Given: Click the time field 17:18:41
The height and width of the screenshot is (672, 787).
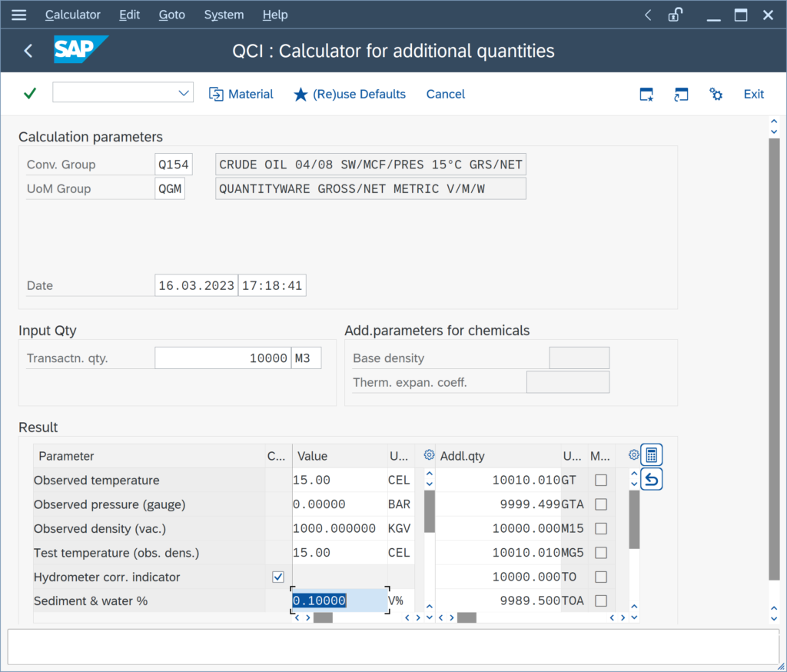Looking at the screenshot, I should [x=272, y=285].
